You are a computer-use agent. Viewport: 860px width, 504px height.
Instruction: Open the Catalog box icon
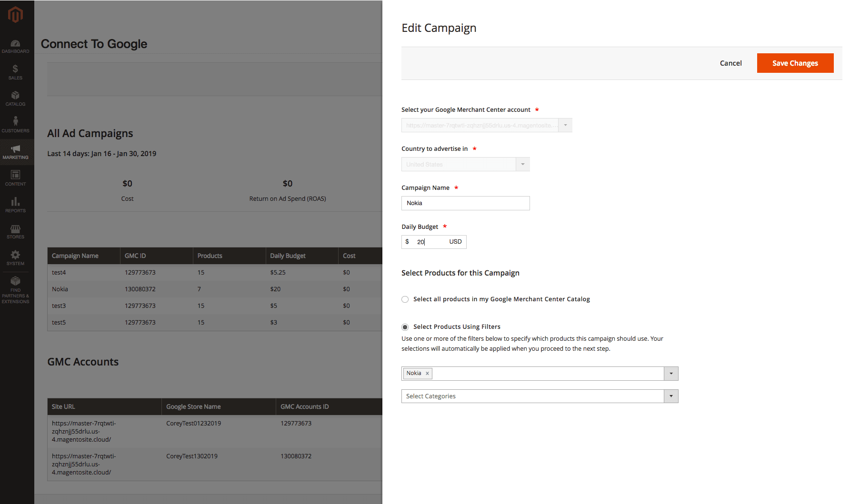point(15,96)
